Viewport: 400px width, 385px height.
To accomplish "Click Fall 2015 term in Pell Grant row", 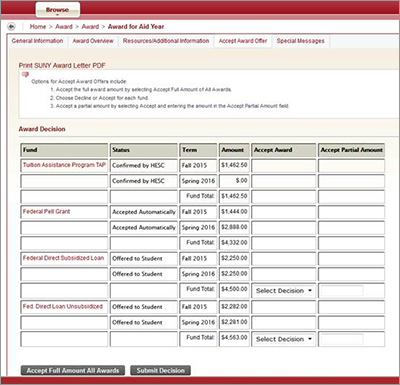I will [x=198, y=212].
